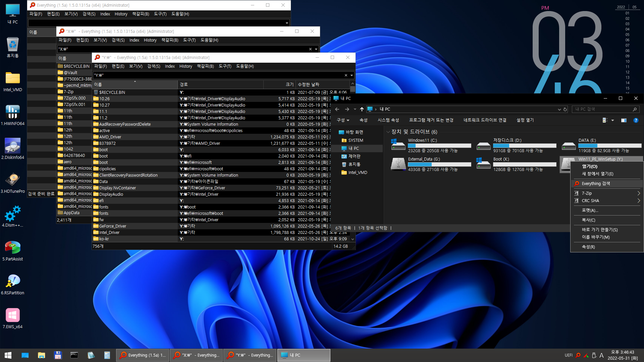Click the Y:\ search input field
644x362 pixels.
tap(218, 75)
